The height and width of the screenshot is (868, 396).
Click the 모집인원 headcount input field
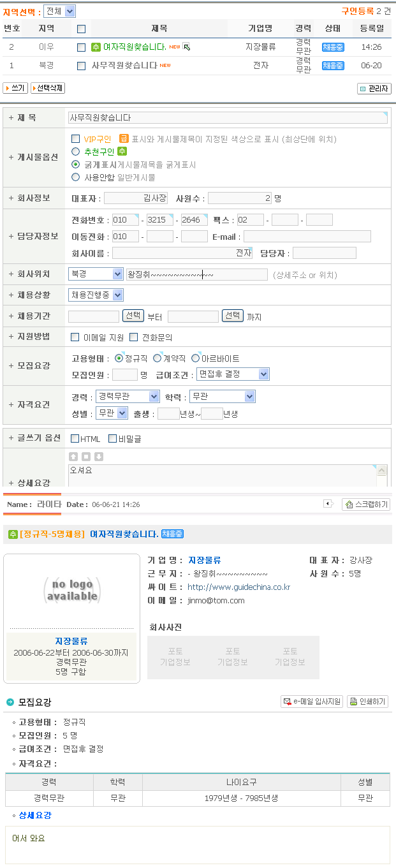click(125, 374)
